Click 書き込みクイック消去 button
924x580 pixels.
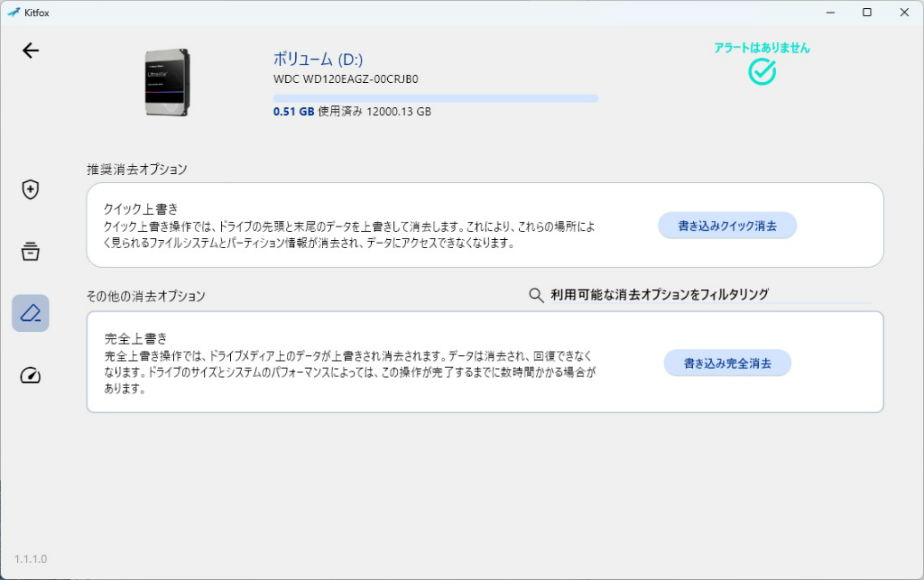pyautogui.click(x=727, y=226)
